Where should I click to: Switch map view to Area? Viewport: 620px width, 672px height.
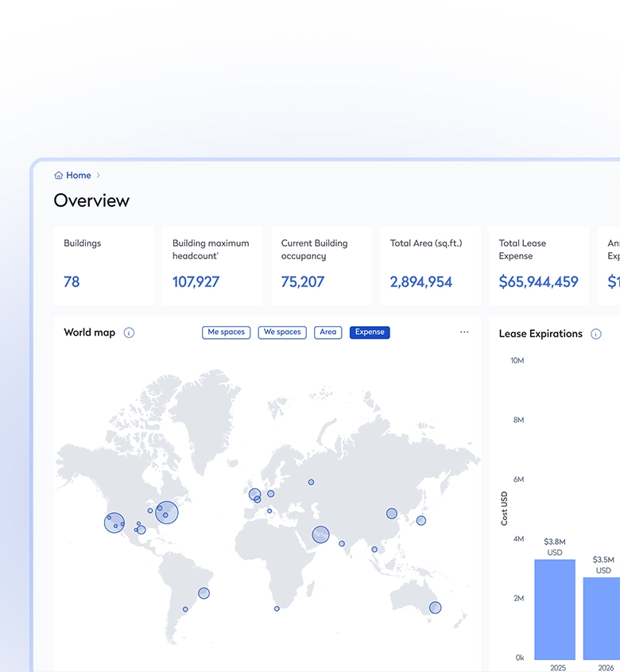328,332
